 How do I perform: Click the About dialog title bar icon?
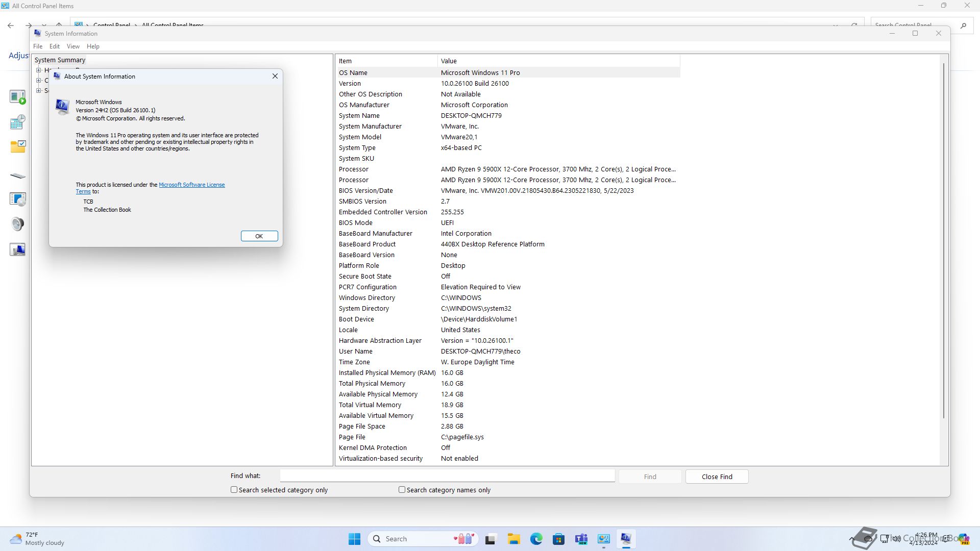pos(57,76)
